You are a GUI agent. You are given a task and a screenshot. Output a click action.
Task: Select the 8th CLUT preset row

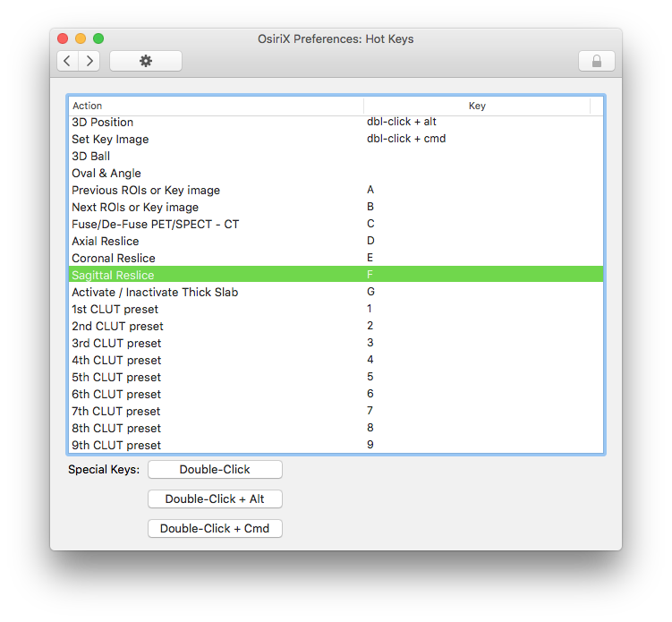[336, 429]
